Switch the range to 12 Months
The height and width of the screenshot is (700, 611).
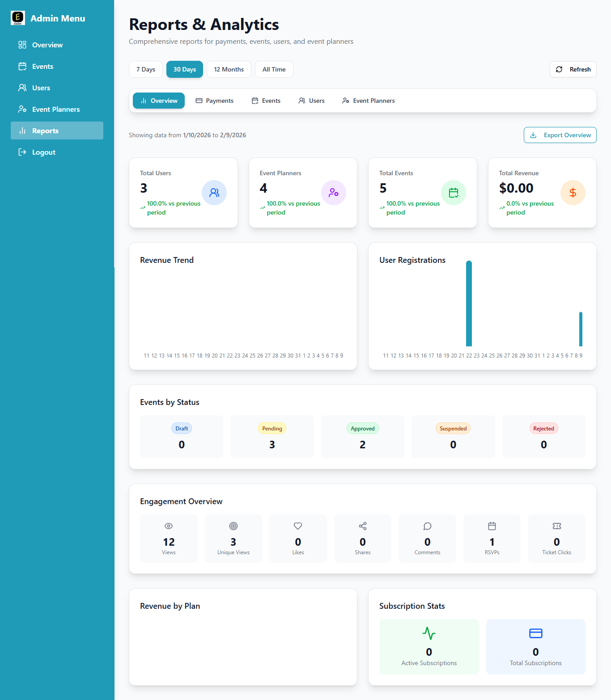229,69
